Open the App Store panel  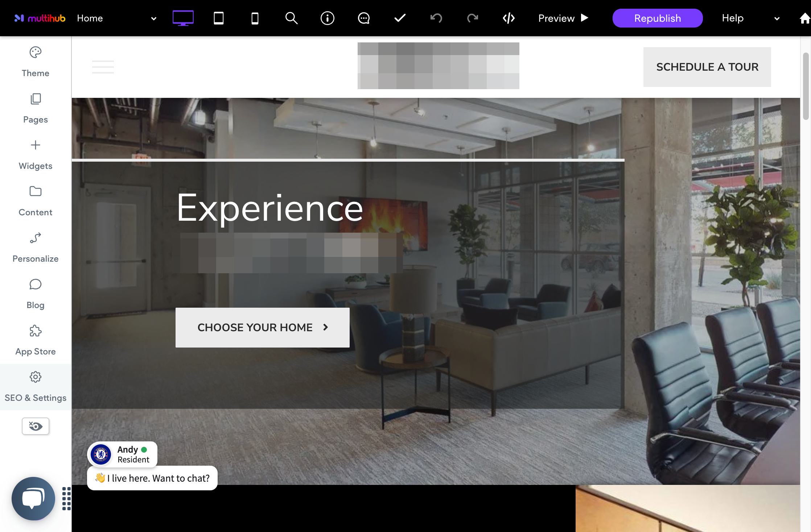(36, 340)
